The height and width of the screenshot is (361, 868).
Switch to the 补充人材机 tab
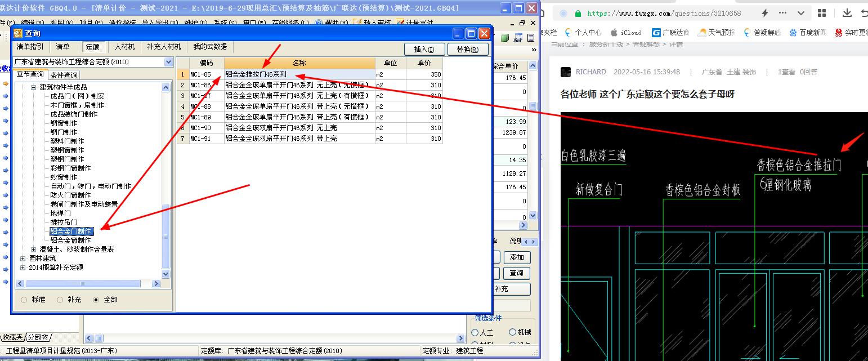(x=164, y=47)
